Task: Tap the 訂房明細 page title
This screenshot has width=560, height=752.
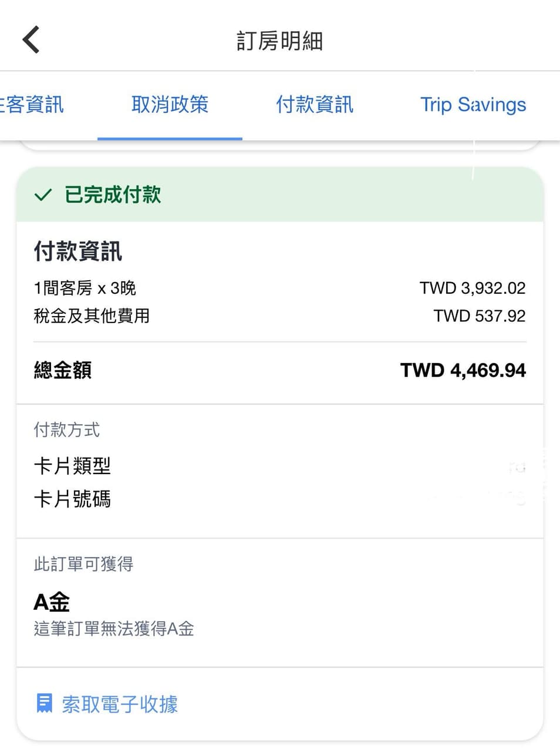Action: click(x=279, y=41)
